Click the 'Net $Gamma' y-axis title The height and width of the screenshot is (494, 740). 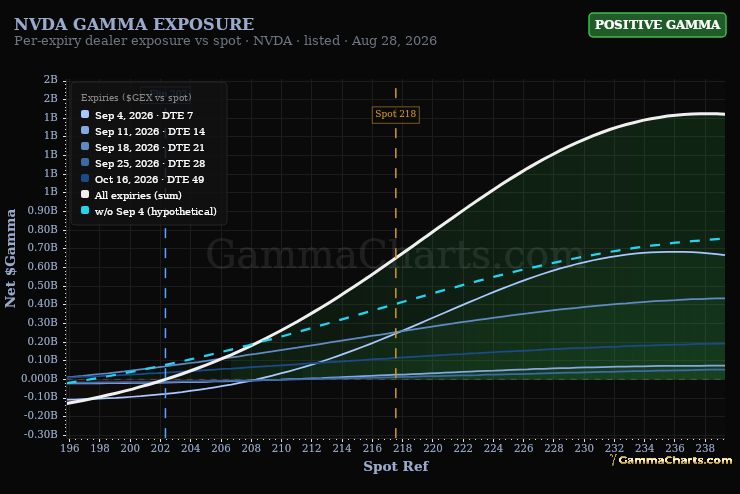(x=10, y=259)
